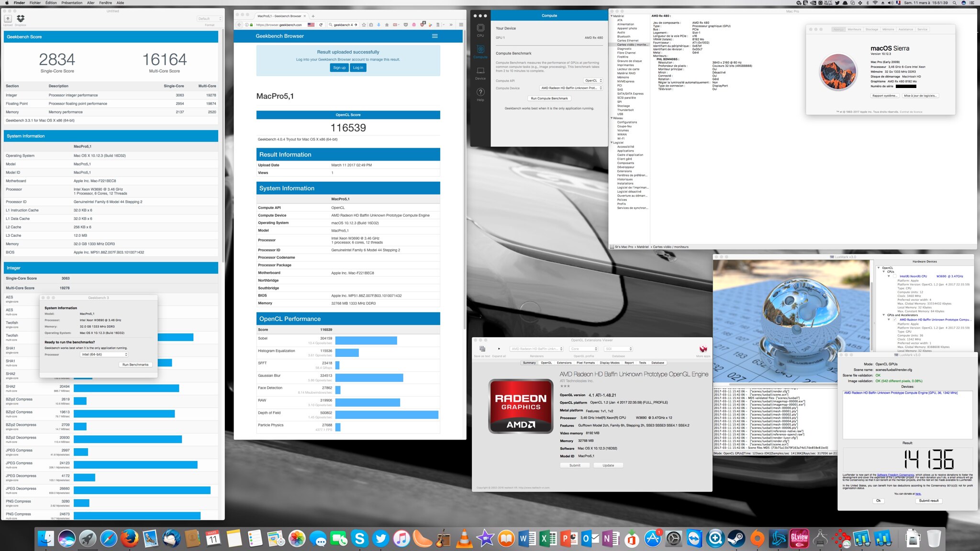Image resolution: width=980 pixels, height=551 pixels.
Task: Click the Expand all arrow in OpenGL Extensions Viewer
Action: pos(499,349)
